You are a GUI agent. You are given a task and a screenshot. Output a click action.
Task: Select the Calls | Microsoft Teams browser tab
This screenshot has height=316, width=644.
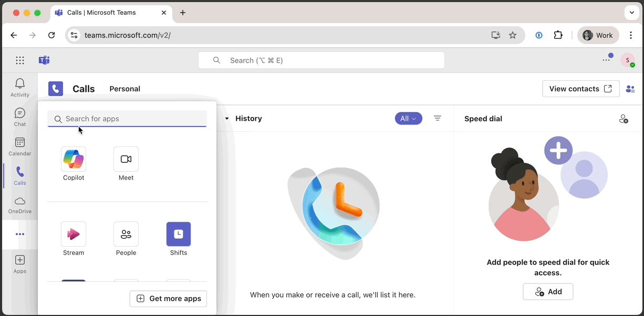tap(111, 13)
